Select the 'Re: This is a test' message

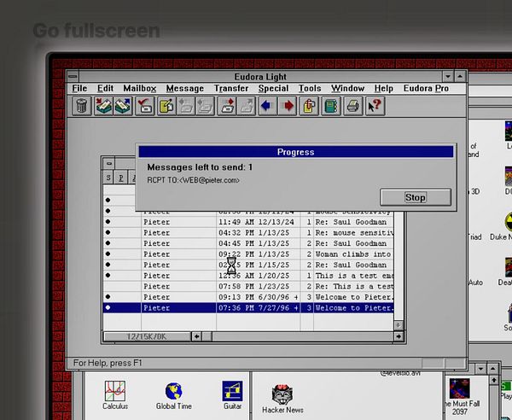pyautogui.click(x=248, y=287)
